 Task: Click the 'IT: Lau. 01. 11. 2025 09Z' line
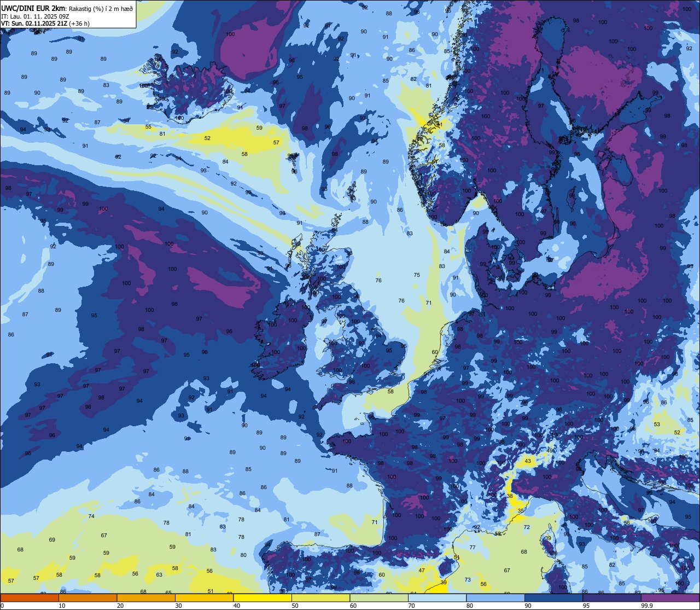[34, 16]
